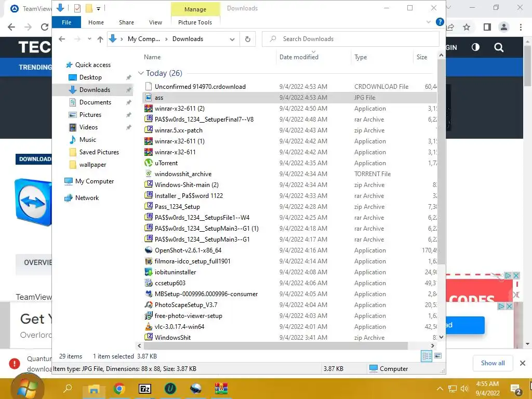This screenshot has height=399, width=532.
Task: Open wallpaper folder in sidebar
Action: (x=92, y=165)
